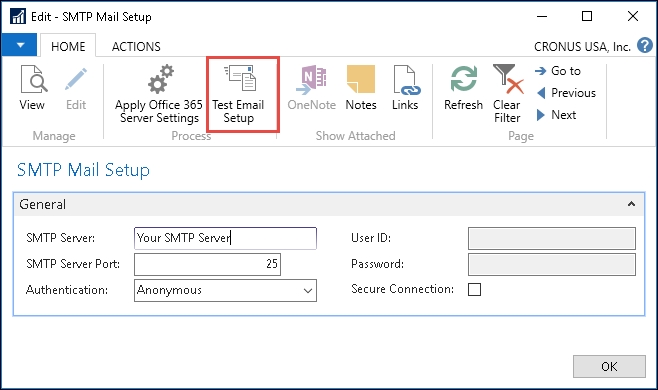
Task: Close the SMTP Mail Setup window
Action: [633, 16]
